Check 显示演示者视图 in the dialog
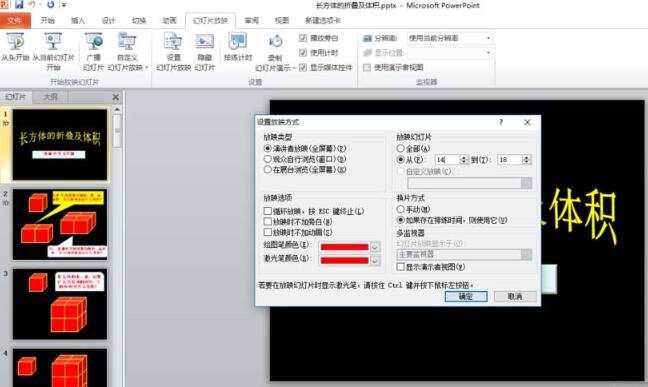This screenshot has height=387, width=648. tap(400, 267)
